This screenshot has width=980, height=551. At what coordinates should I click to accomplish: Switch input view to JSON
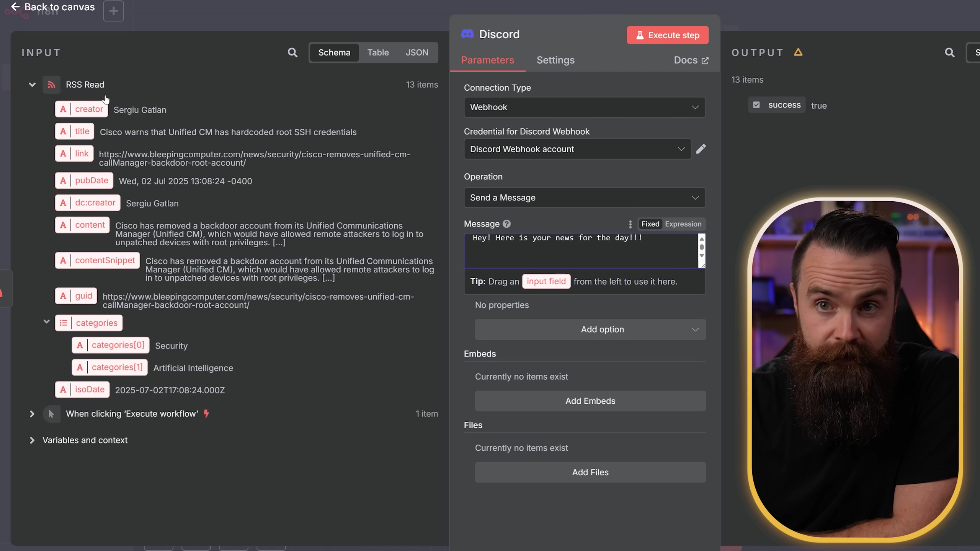tap(417, 52)
